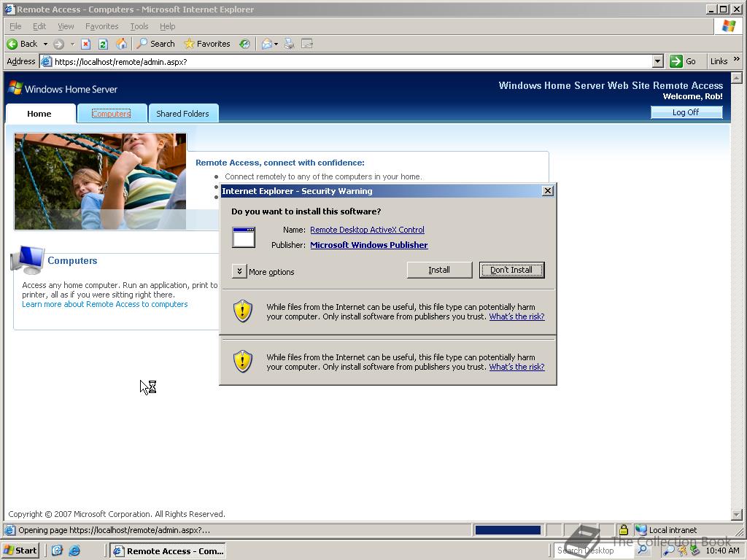Click the Search Desktop input field
This screenshot has height=560, width=747.
[x=594, y=550]
